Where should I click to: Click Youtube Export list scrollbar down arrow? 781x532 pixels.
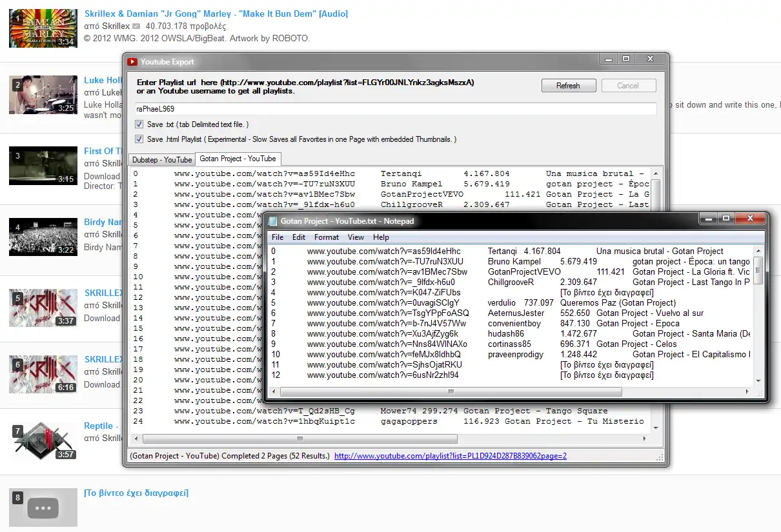coord(656,428)
